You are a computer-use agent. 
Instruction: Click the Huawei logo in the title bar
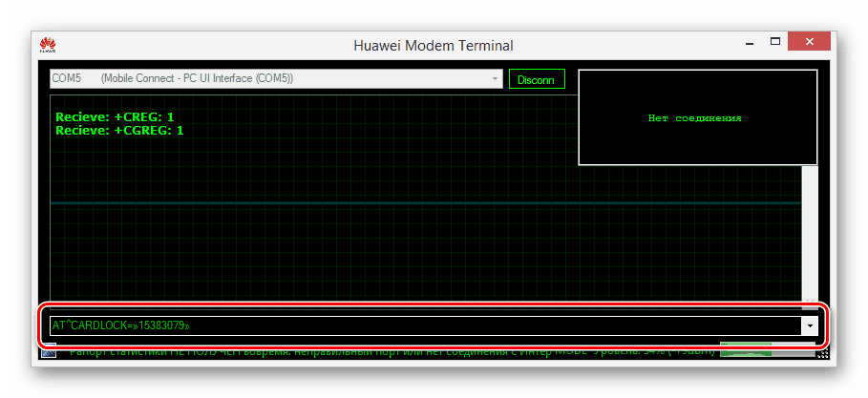(x=48, y=46)
